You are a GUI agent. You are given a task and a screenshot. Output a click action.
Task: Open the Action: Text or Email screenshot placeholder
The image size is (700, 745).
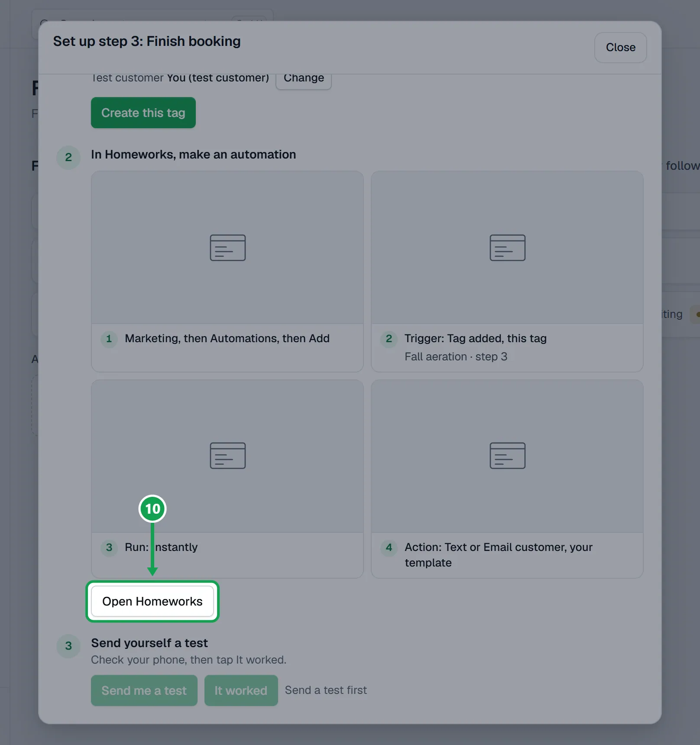tap(507, 456)
